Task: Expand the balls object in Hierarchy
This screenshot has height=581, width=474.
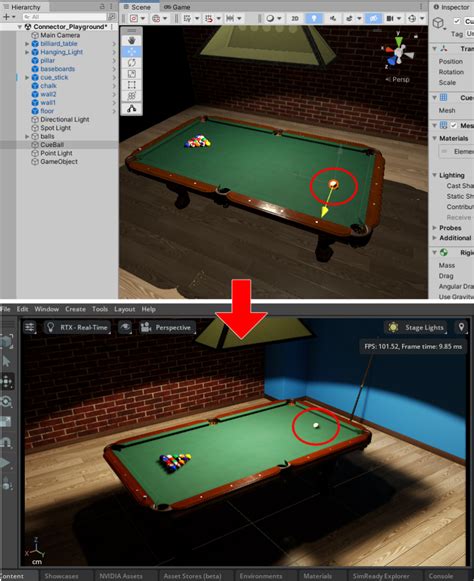Action: pos(27,136)
